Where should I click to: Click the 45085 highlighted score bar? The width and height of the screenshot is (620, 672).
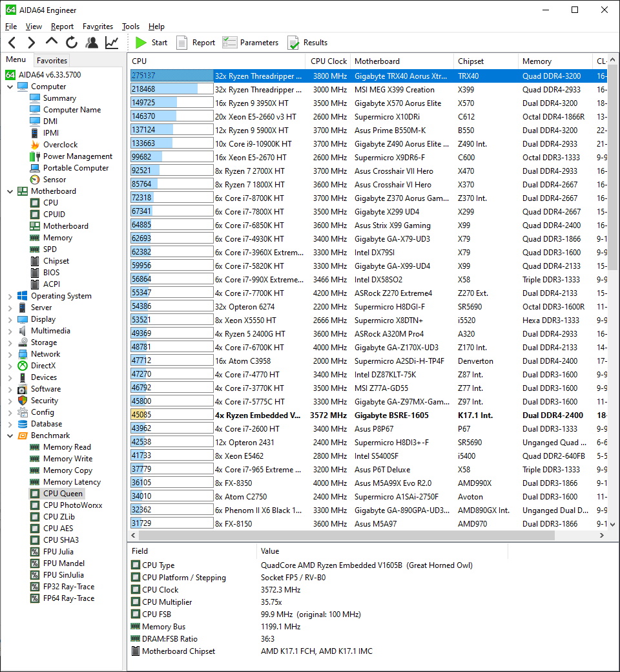(172, 415)
